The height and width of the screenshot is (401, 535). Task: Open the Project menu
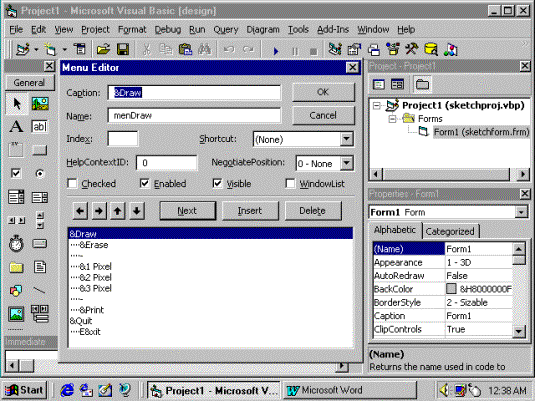(x=95, y=30)
